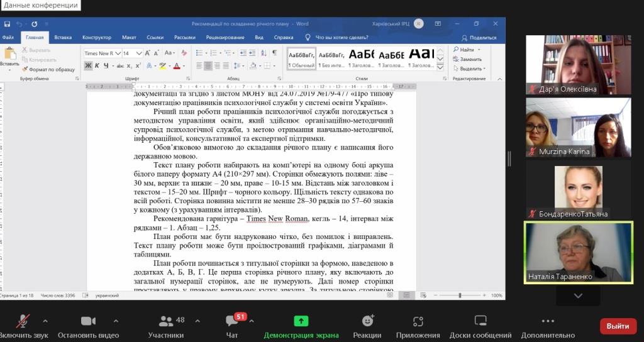Switch to the Рецензирование ribbon tab

coord(225,37)
